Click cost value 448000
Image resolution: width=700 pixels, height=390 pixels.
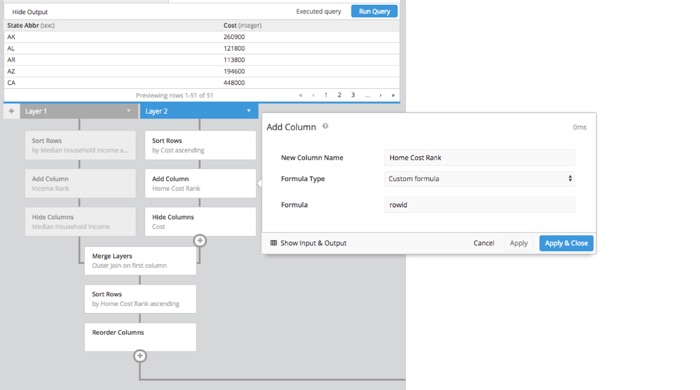tap(234, 83)
